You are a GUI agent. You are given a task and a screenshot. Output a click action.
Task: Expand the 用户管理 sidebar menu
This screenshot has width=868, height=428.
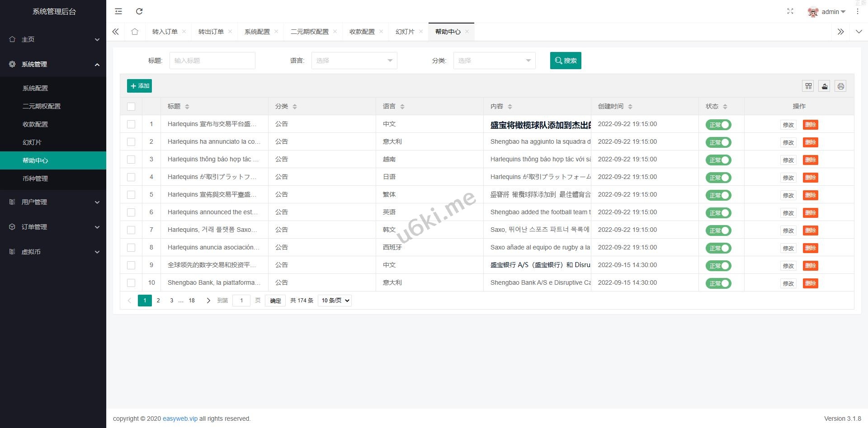[53, 202]
